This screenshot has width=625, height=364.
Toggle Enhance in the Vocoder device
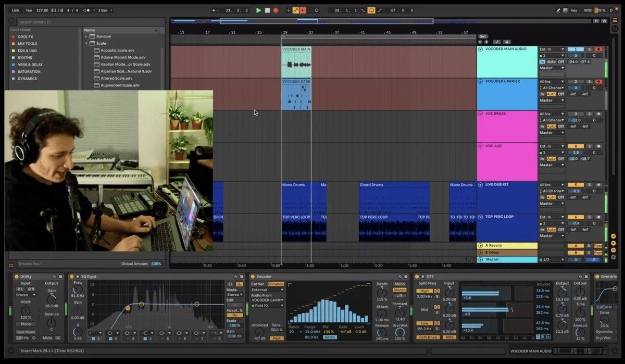276,284
